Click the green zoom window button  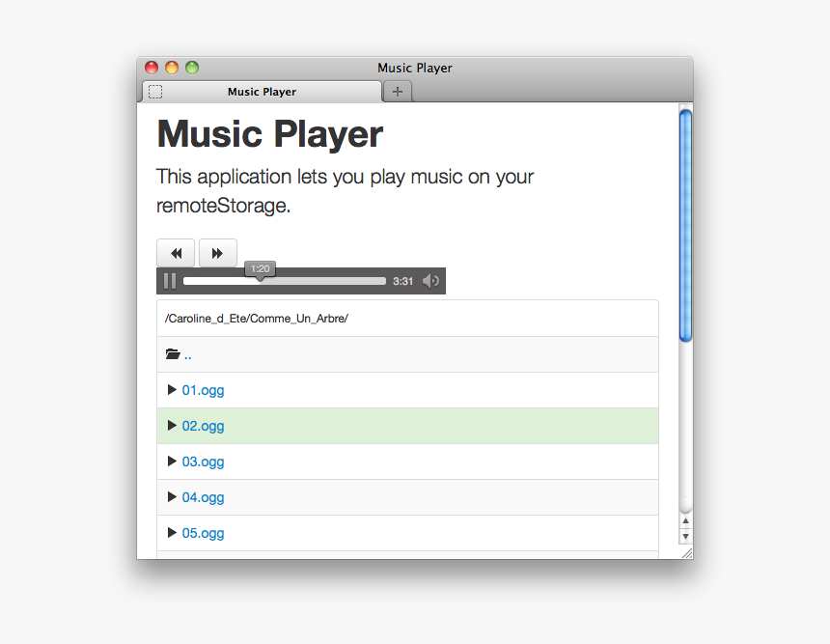click(x=192, y=68)
